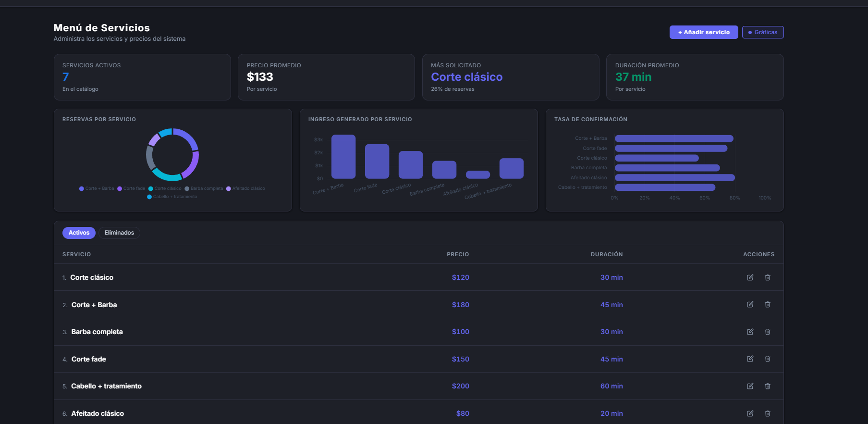
Task: Toggle Barba completa legend entry
Action: pos(204,188)
